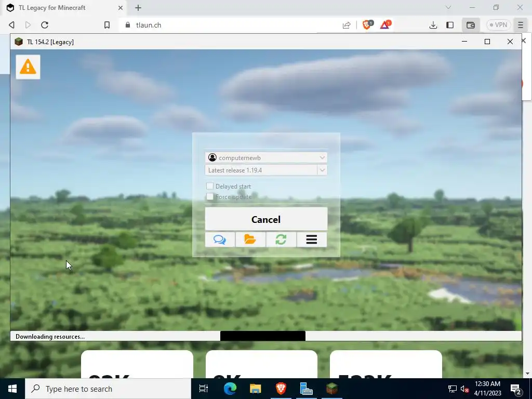Maximize the TL 154.2 launcher window
This screenshot has width=532, height=399.
coord(487,42)
